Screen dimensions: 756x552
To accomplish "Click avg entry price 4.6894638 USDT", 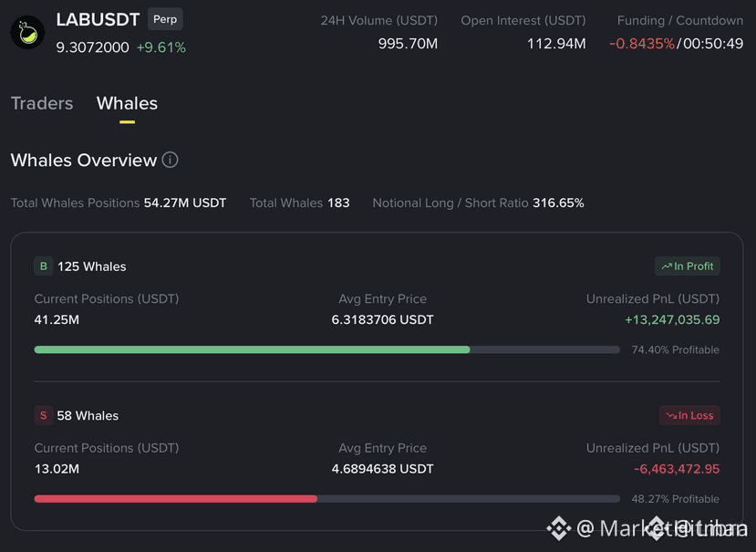I will coord(382,469).
